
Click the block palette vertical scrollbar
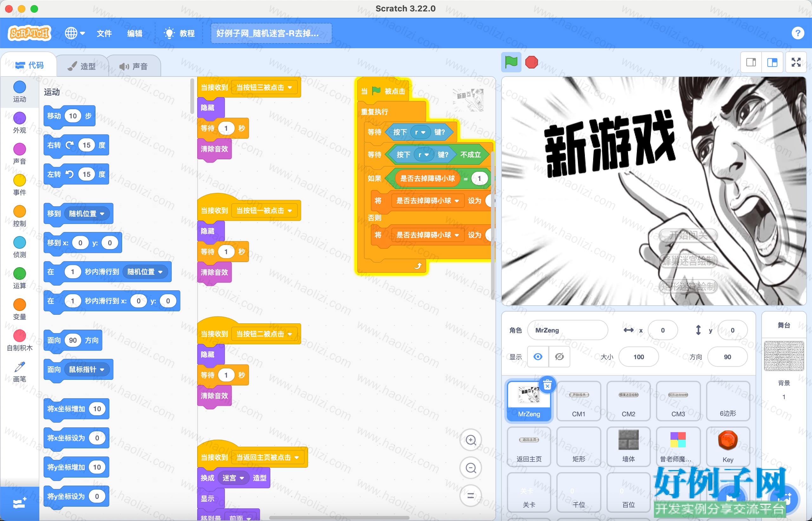[192, 96]
